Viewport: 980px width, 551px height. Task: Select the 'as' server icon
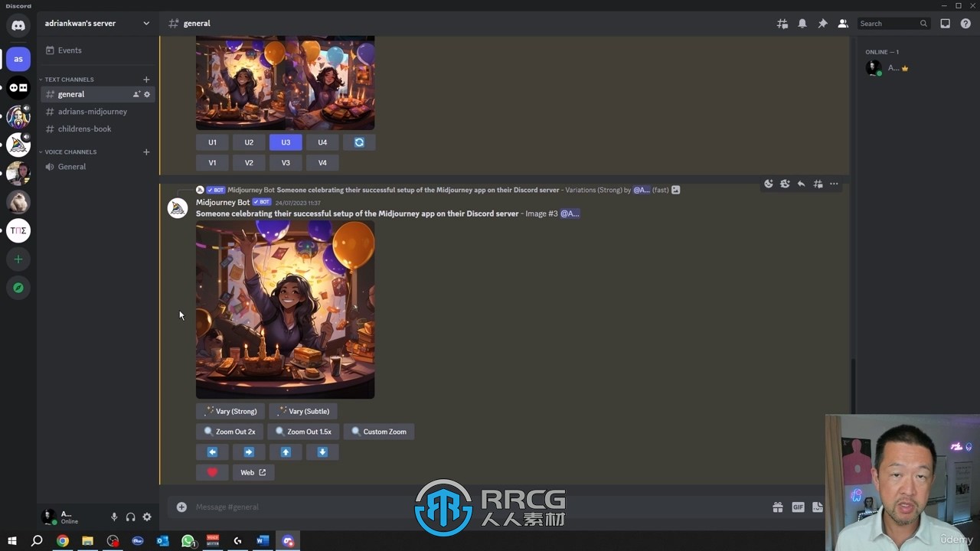click(18, 59)
